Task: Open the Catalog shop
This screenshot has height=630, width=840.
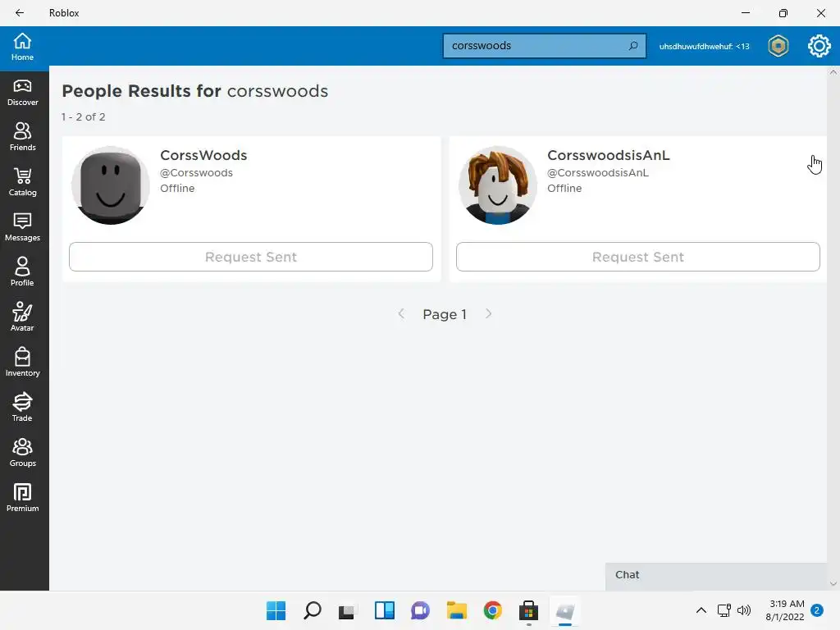Action: tap(22, 182)
